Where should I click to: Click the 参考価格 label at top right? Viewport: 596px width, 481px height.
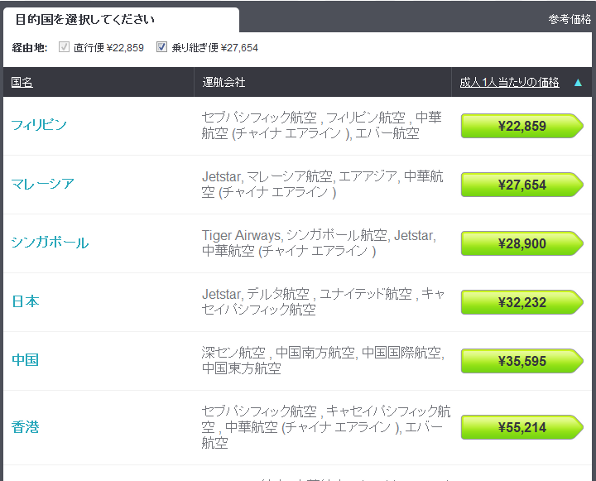569,19
